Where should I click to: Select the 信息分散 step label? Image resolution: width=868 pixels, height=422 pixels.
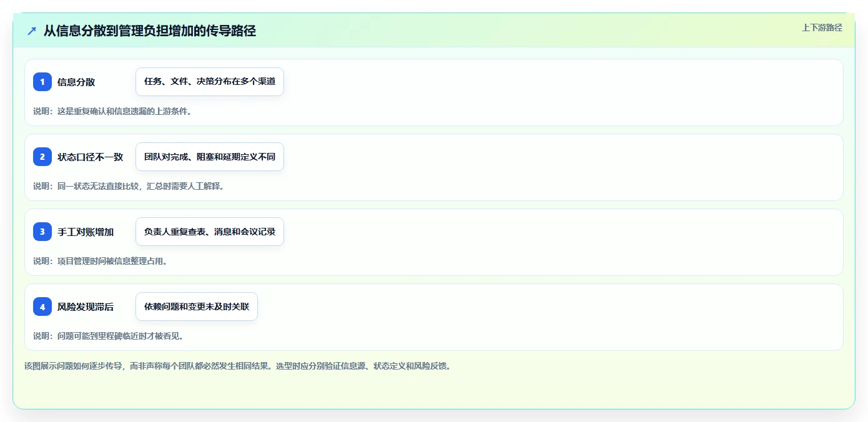pos(76,82)
